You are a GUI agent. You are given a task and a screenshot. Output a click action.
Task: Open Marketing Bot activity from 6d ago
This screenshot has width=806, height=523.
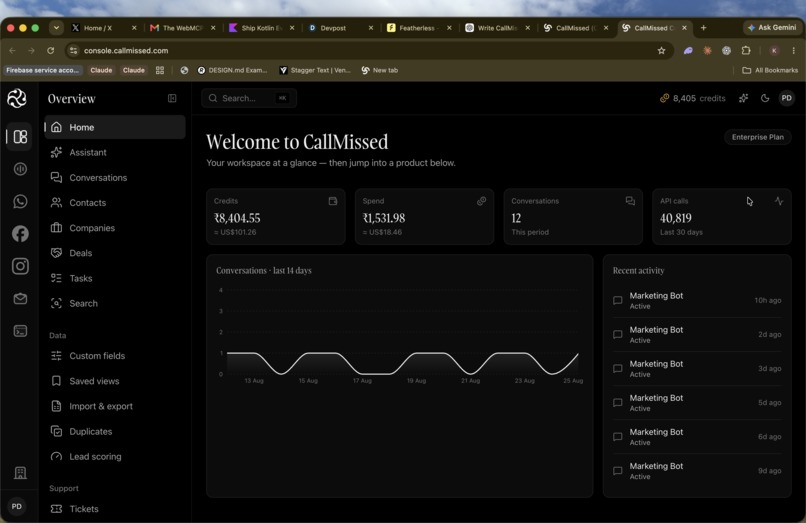tap(697, 437)
